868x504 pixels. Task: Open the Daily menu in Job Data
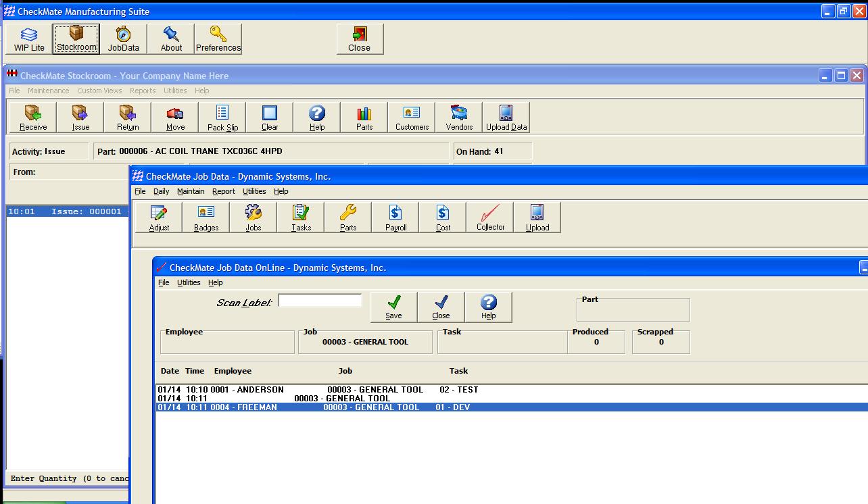pyautogui.click(x=161, y=191)
